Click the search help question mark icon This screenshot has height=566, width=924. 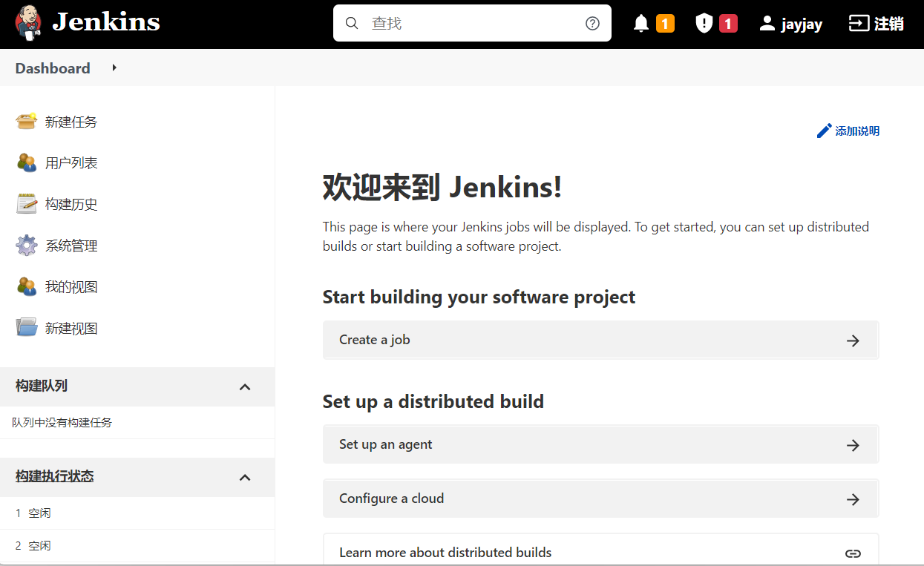592,24
